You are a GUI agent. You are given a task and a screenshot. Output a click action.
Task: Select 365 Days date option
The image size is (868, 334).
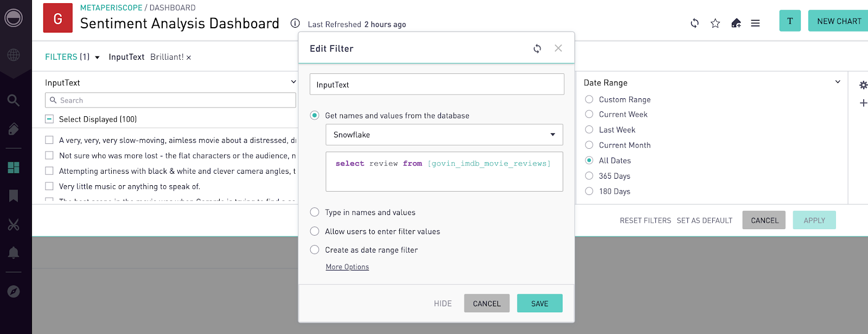pos(589,175)
